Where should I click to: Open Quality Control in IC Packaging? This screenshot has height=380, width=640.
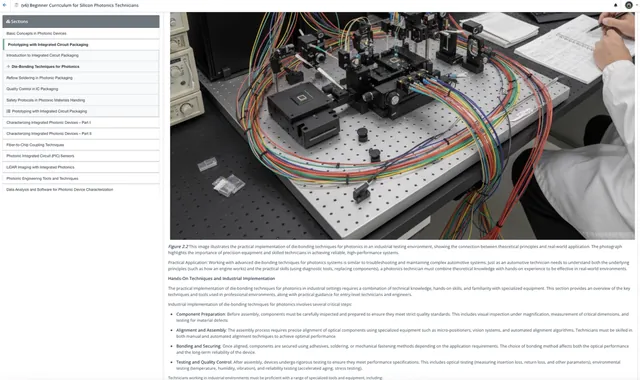(x=81, y=89)
